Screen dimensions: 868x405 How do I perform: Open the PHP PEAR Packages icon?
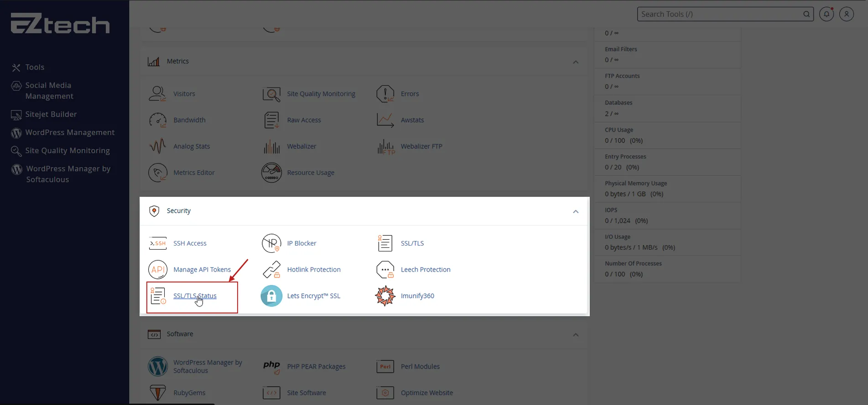click(271, 367)
